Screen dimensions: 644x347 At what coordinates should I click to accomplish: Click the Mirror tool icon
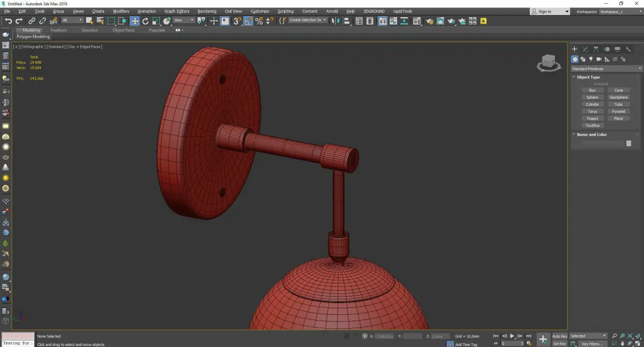point(335,21)
